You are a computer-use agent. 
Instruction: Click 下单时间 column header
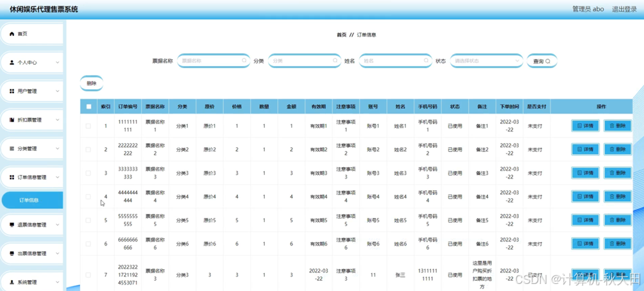(x=509, y=107)
